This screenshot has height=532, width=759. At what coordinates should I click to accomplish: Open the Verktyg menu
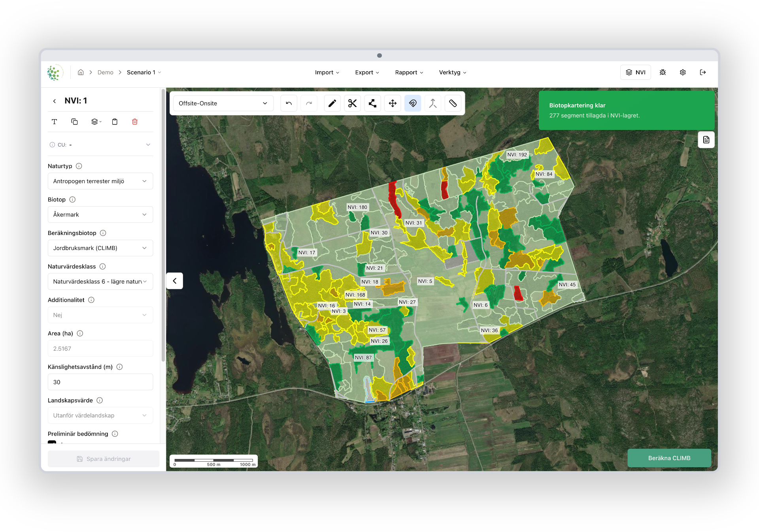pyautogui.click(x=453, y=72)
